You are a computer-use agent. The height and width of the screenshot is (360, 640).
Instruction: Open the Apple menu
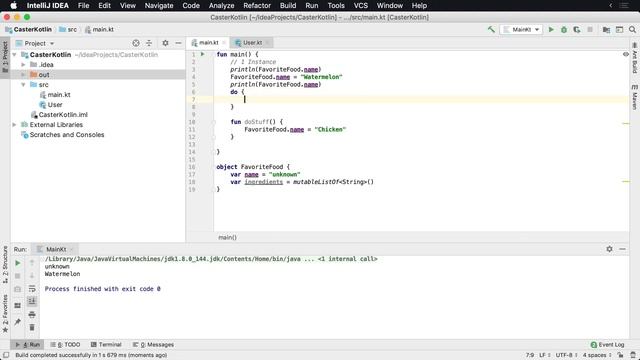tap(13, 5)
